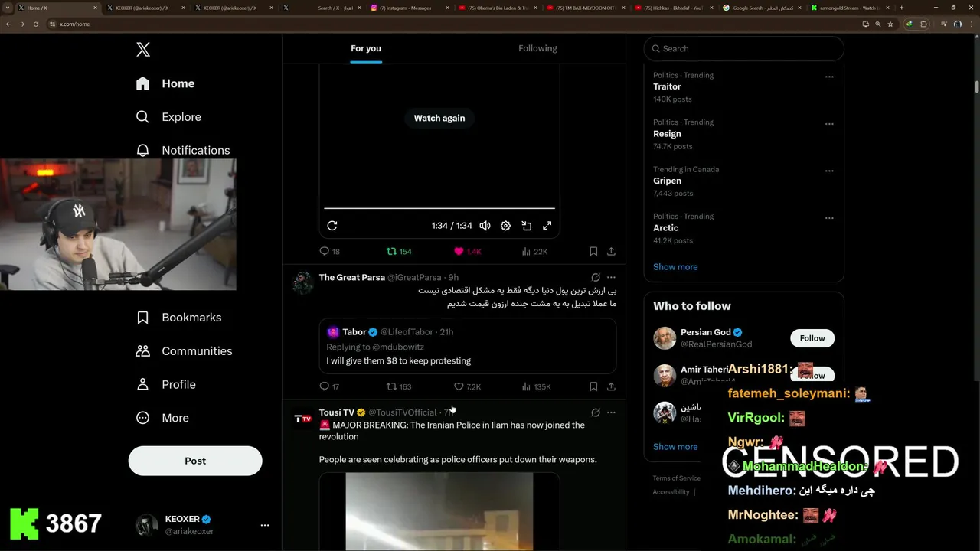Open more options on Tousi TV post
Viewport: 980px width, 551px height.
(x=611, y=412)
